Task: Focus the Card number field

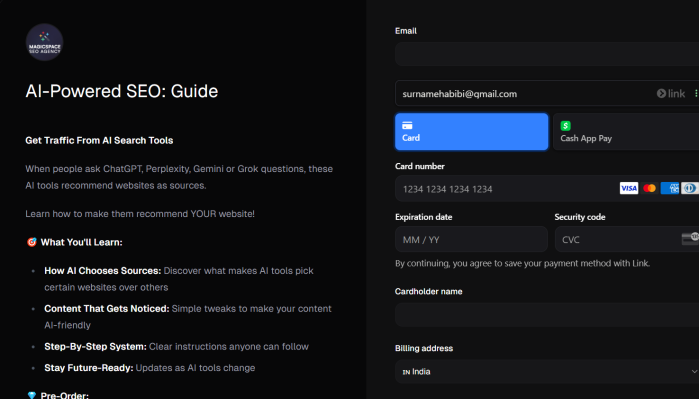Action: click(547, 189)
